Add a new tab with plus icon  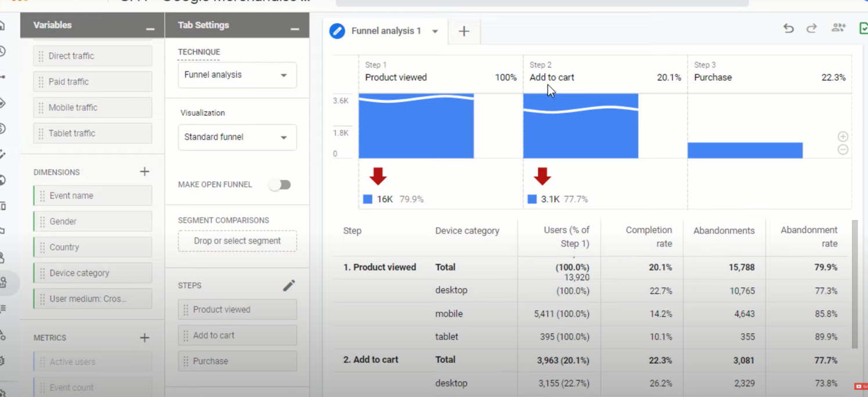(464, 31)
